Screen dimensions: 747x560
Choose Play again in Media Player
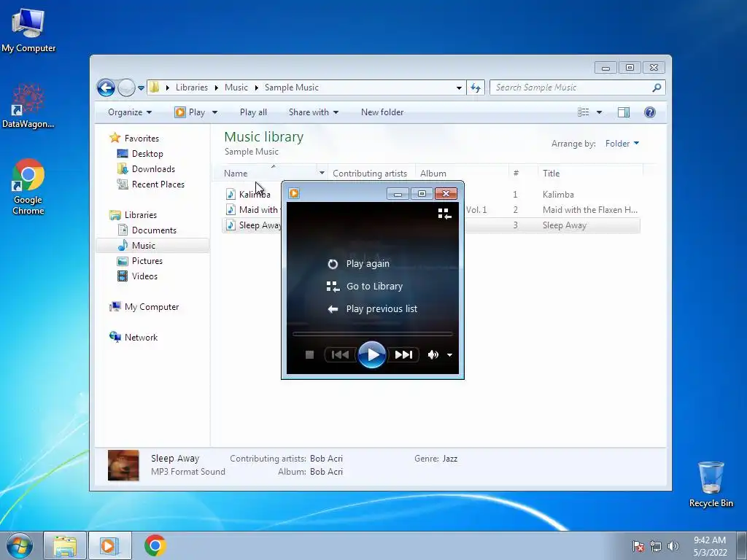[x=359, y=263]
